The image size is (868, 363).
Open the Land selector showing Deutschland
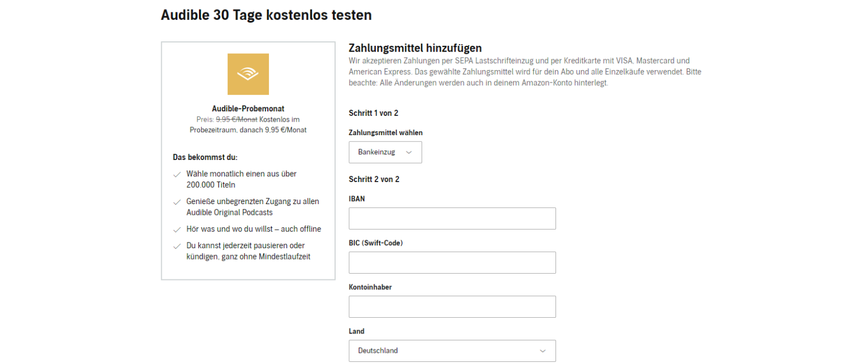(452, 351)
